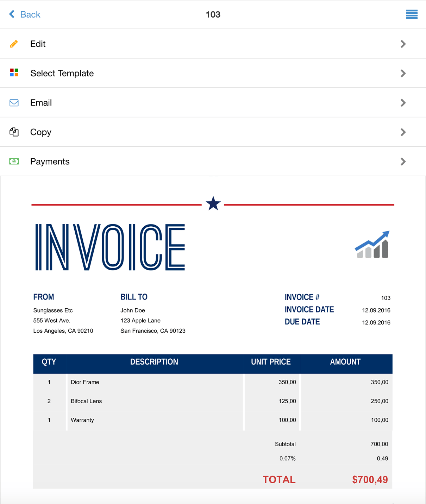Open the Edit menu row

tap(213, 44)
